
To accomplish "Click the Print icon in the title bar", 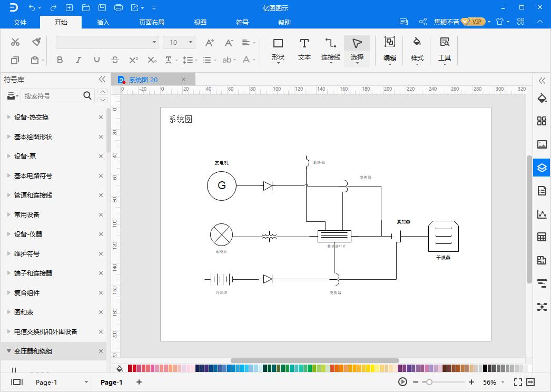I will pyautogui.click(x=119, y=7).
